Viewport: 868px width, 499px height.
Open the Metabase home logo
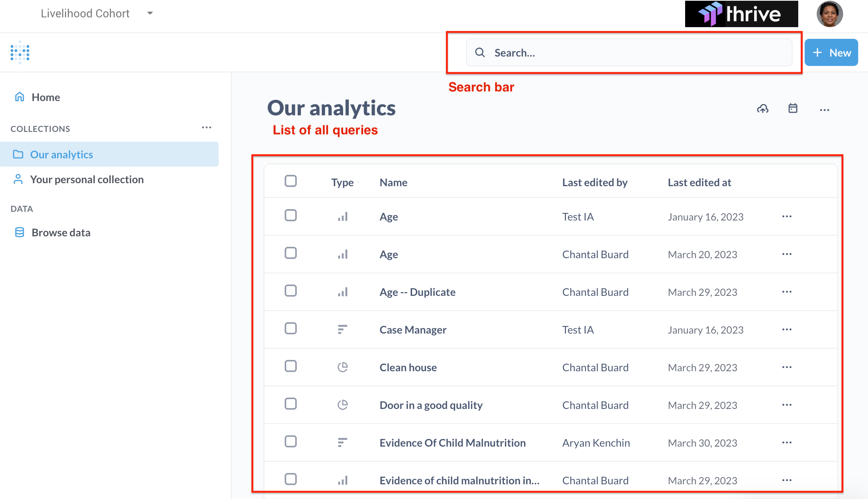pos(20,52)
